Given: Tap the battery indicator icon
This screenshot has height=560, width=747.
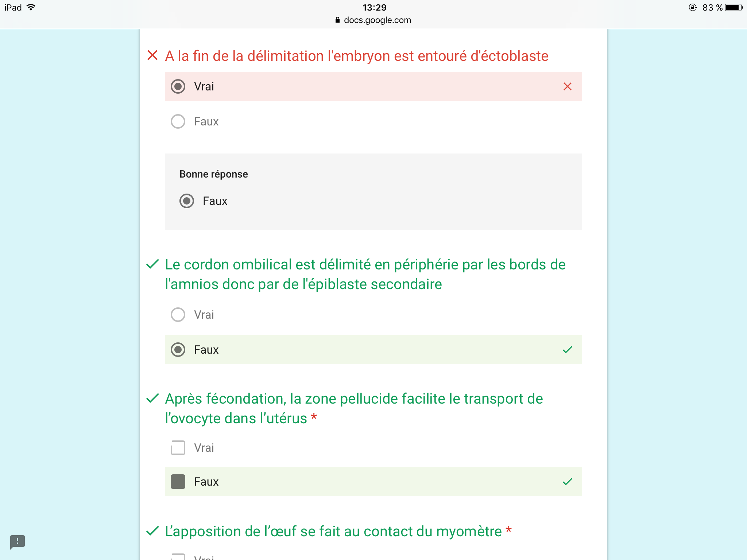Looking at the screenshot, I should point(734,7).
